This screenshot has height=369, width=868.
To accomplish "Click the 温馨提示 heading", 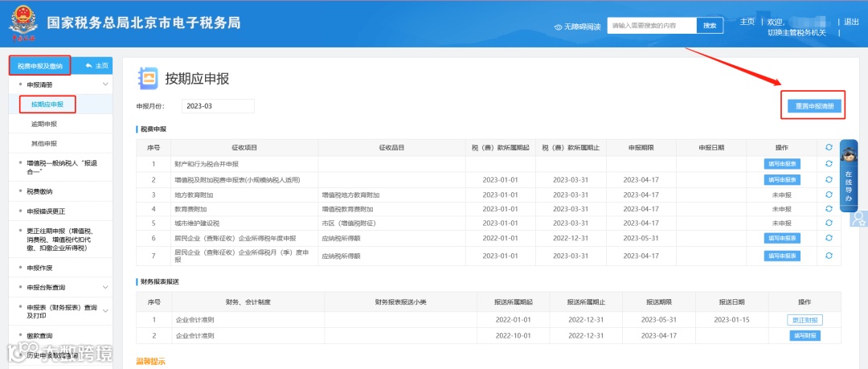I will (150, 361).
